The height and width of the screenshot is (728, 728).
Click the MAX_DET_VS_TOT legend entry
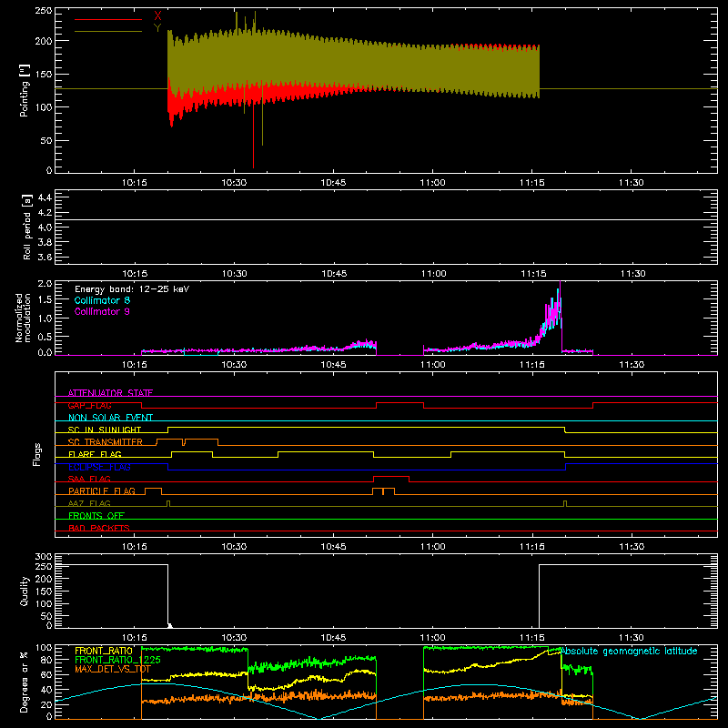[112, 669]
